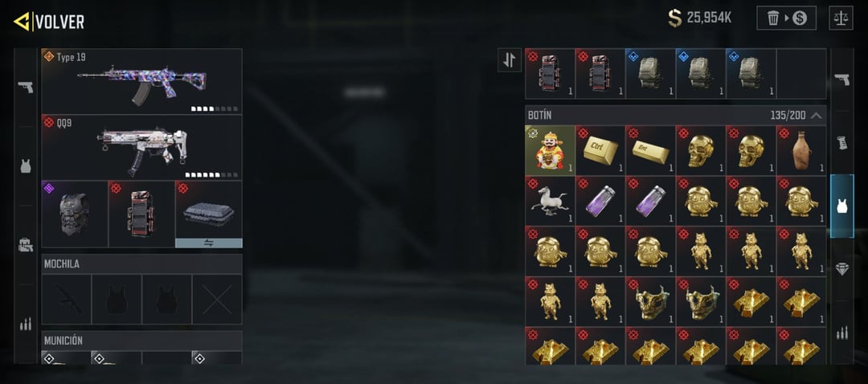868x384 pixels.
Task: Select the Type 19 weapon slot
Action: coord(141,81)
